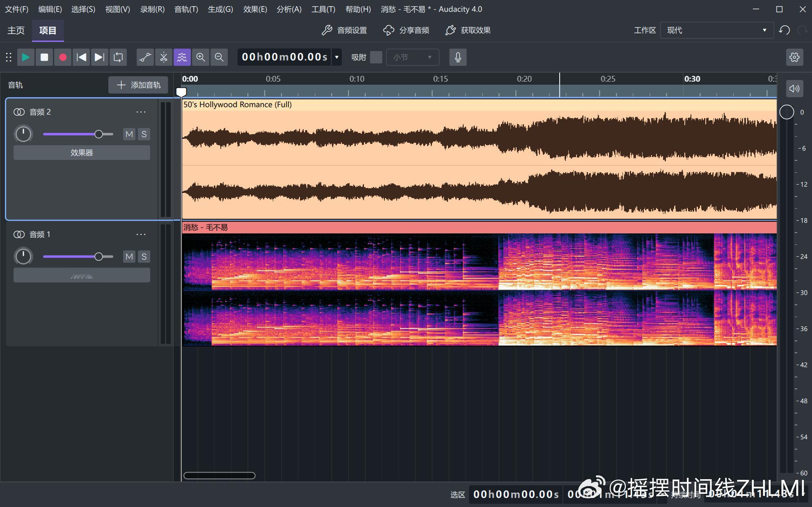Enable the 吸附 snap checkbox
Viewport: 812px width, 507px height.
(376, 57)
